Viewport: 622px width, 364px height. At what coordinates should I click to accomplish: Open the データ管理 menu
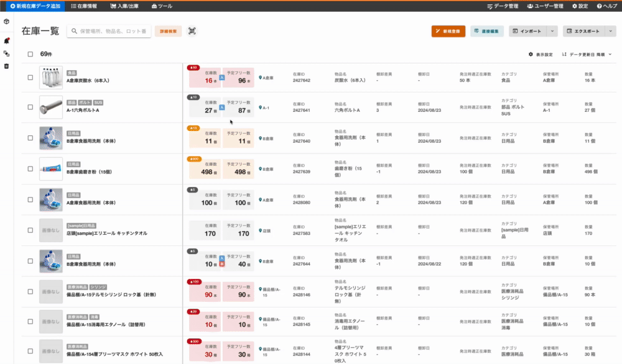(x=503, y=6)
